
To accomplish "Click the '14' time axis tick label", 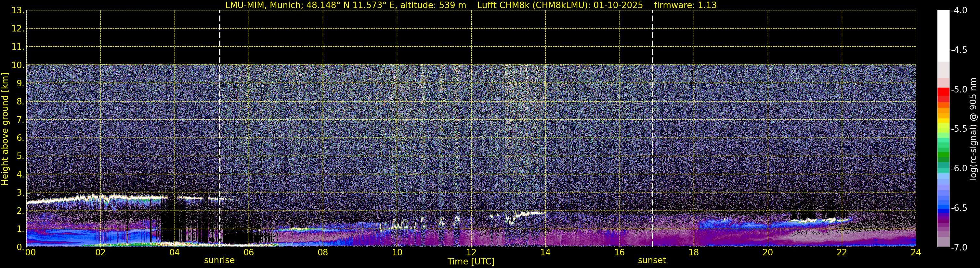I will coord(545,252).
